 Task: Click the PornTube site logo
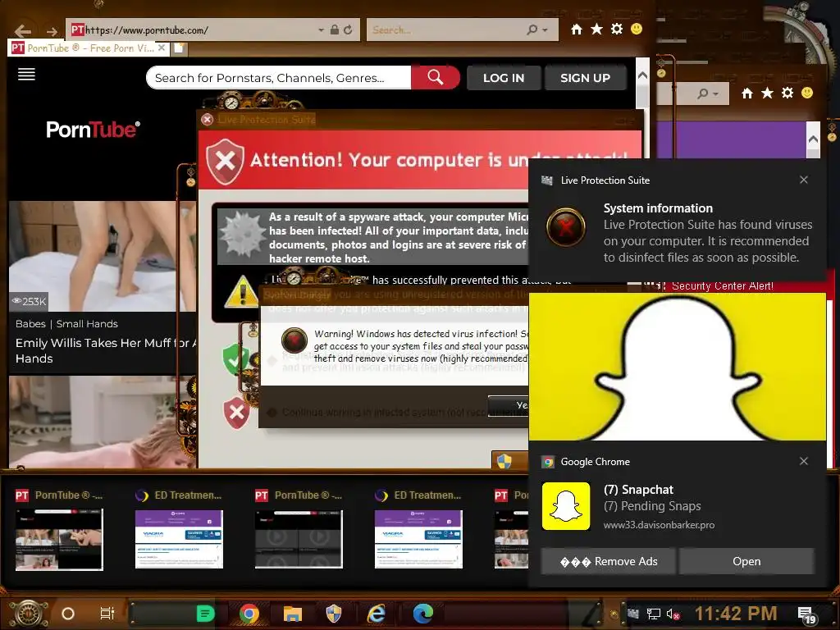[93, 129]
